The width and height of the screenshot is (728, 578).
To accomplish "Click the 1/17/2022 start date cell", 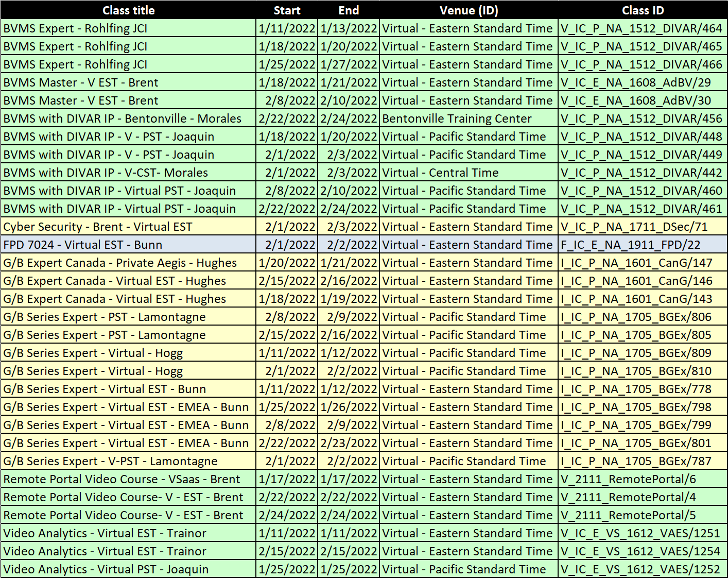I will (287, 479).
